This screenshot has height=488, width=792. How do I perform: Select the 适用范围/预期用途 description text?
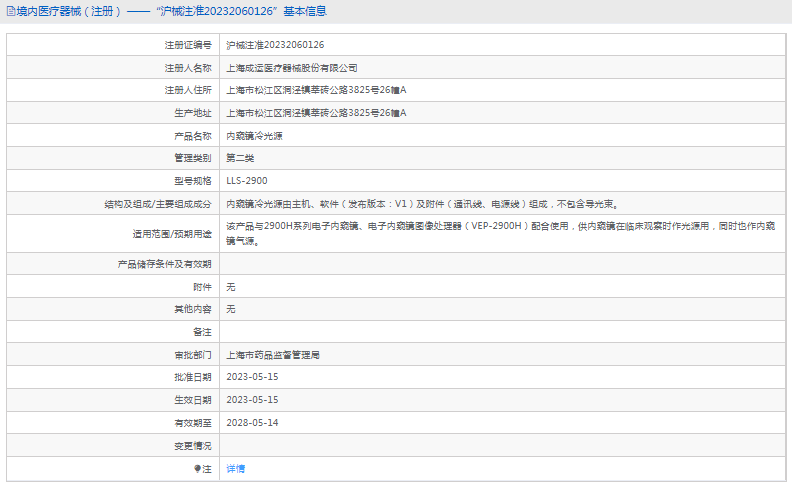tap(501, 233)
